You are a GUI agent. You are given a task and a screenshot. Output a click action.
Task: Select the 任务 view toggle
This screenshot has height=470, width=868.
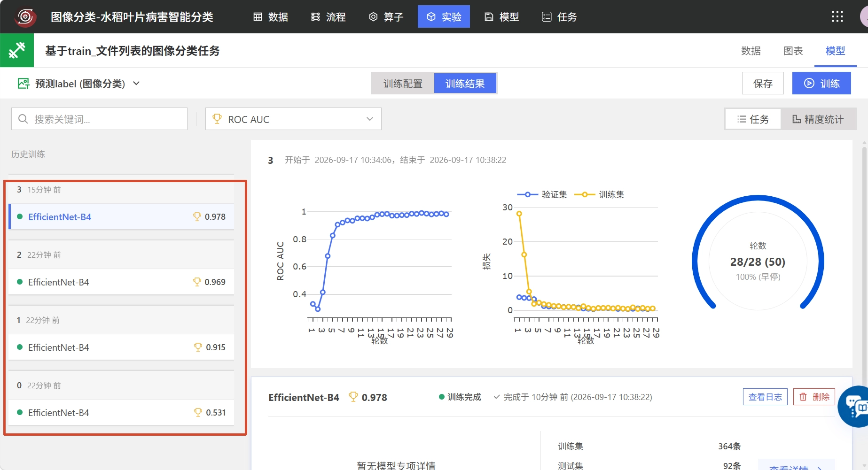pyautogui.click(x=753, y=119)
